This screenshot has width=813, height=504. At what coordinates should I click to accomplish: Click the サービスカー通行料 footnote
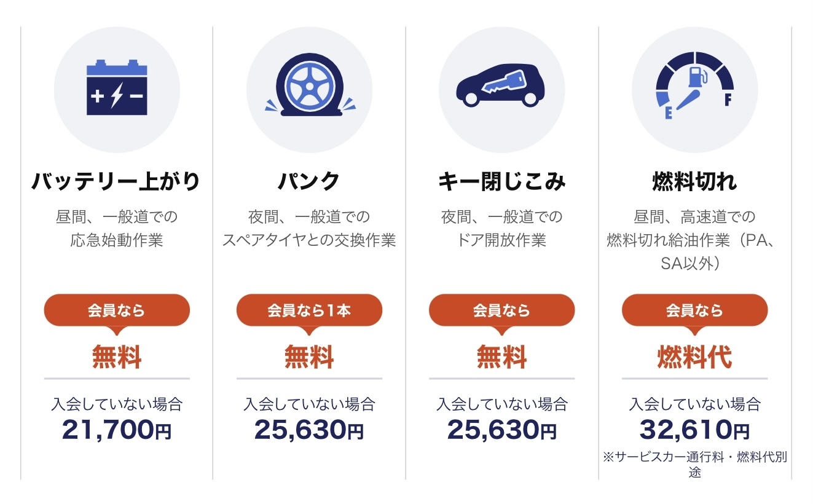click(695, 465)
